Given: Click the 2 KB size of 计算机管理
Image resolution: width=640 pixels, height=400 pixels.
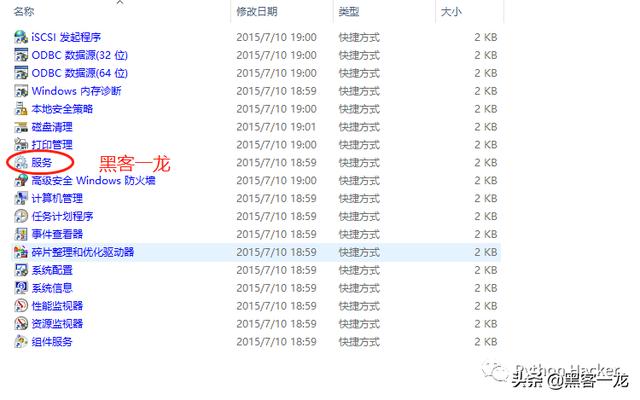Looking at the screenshot, I should click(x=486, y=198).
